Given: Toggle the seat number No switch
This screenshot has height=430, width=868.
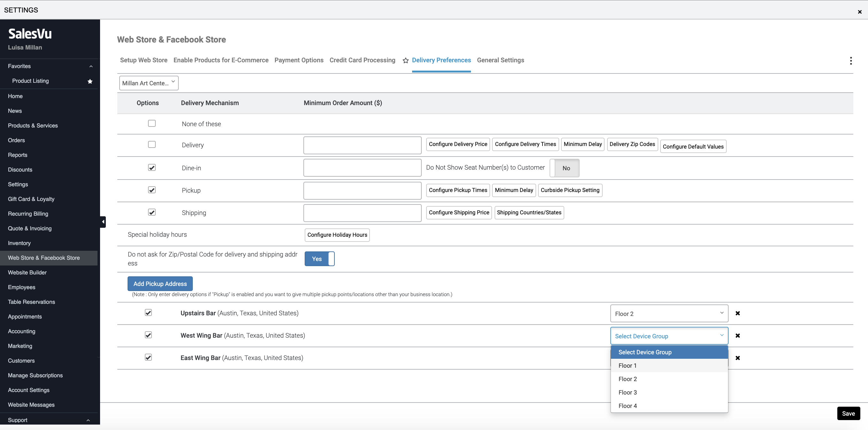Looking at the screenshot, I should pos(564,168).
